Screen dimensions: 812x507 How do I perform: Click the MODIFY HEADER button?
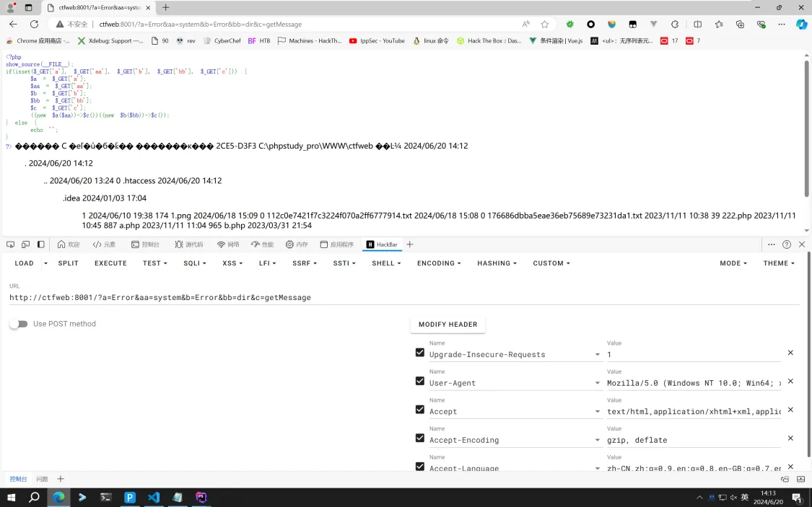[448, 325]
